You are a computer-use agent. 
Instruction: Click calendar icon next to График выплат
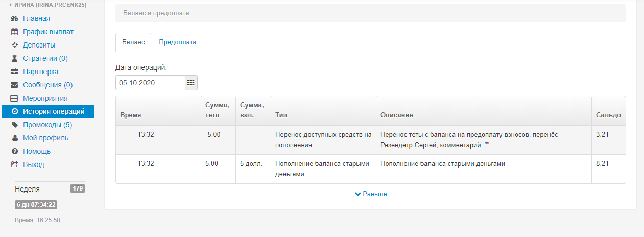coord(14,32)
